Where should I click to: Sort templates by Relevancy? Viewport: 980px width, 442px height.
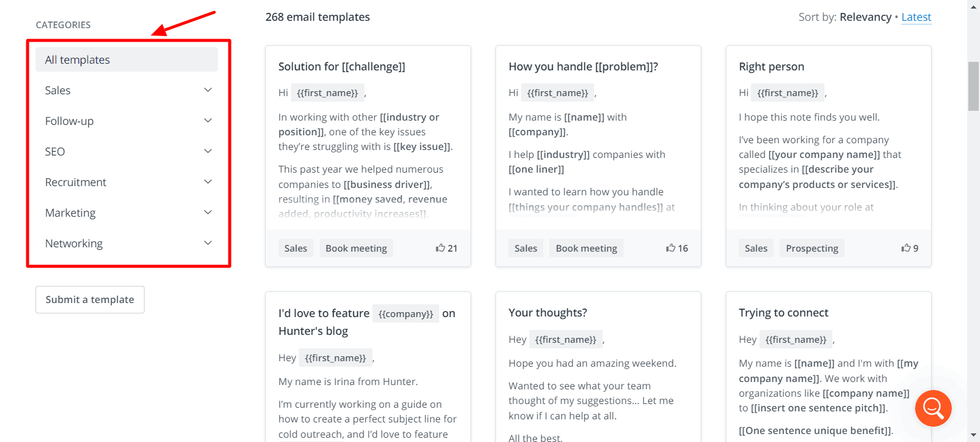(x=865, y=17)
